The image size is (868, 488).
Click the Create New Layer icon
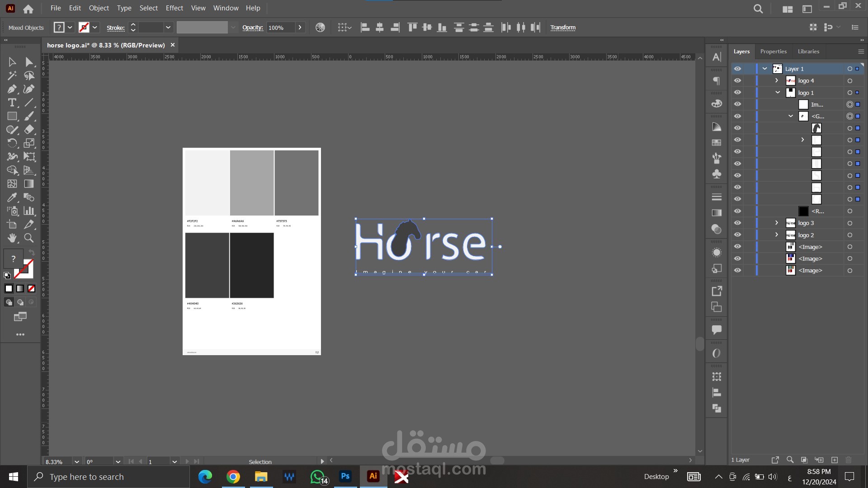click(x=835, y=460)
